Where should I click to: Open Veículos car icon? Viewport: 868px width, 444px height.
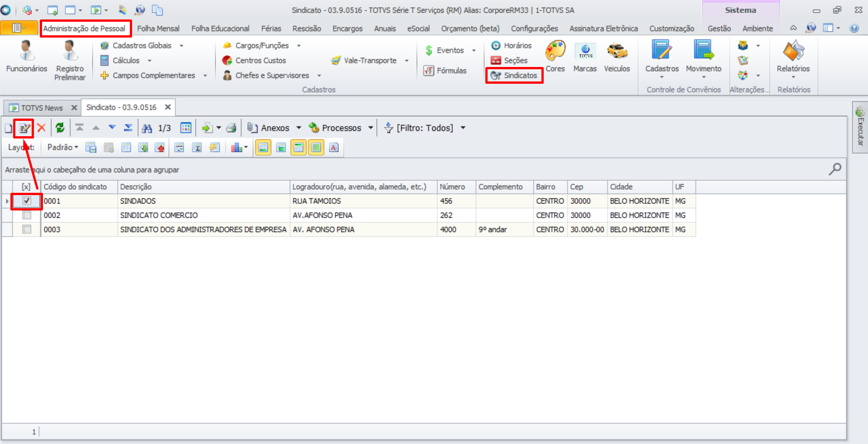617,57
